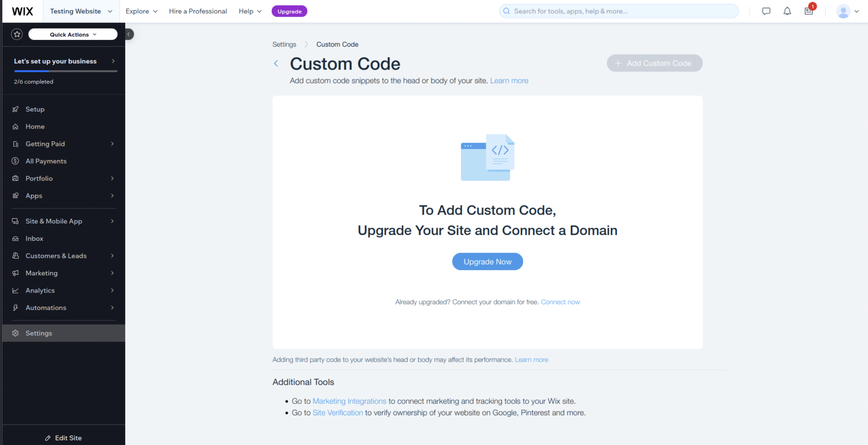Open the Testing Website site dropdown
Screen dimensions: 868x445
(x=81, y=11)
